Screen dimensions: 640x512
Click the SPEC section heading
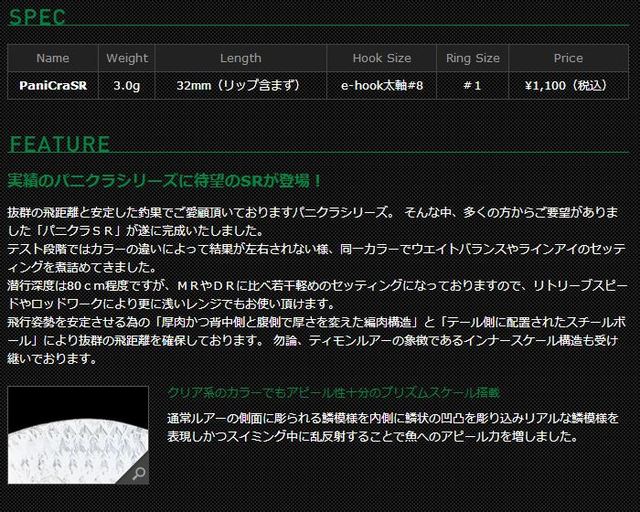click(37, 17)
